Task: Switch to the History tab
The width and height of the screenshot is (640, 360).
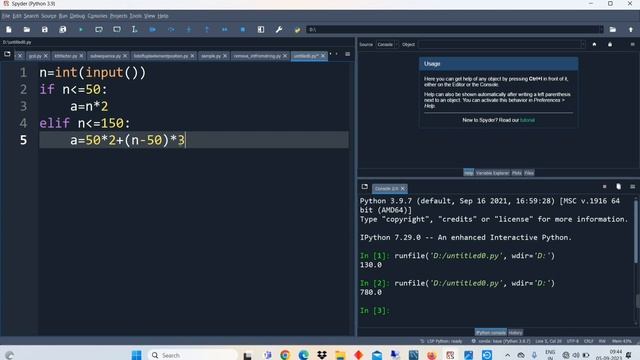Action: click(516, 333)
